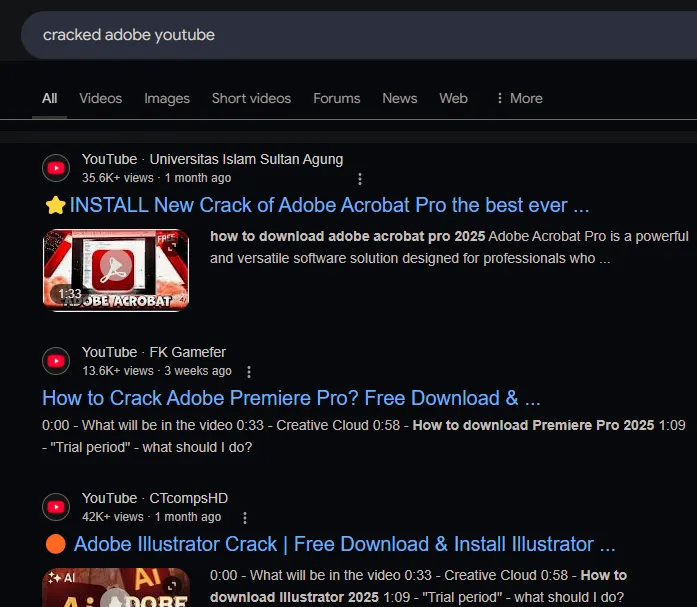Open the three-dot menu for the FK Gamefer result
The height and width of the screenshot is (607, 697).
pyautogui.click(x=249, y=372)
